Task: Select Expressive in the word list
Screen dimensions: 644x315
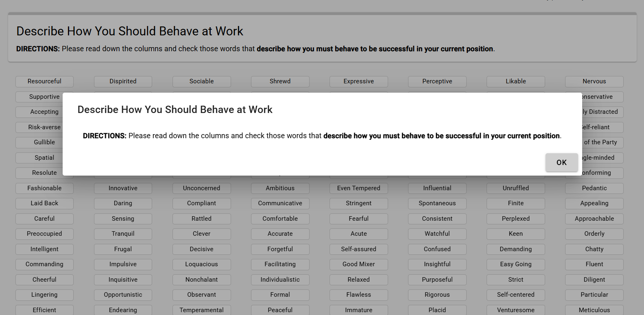Action: coord(358,81)
